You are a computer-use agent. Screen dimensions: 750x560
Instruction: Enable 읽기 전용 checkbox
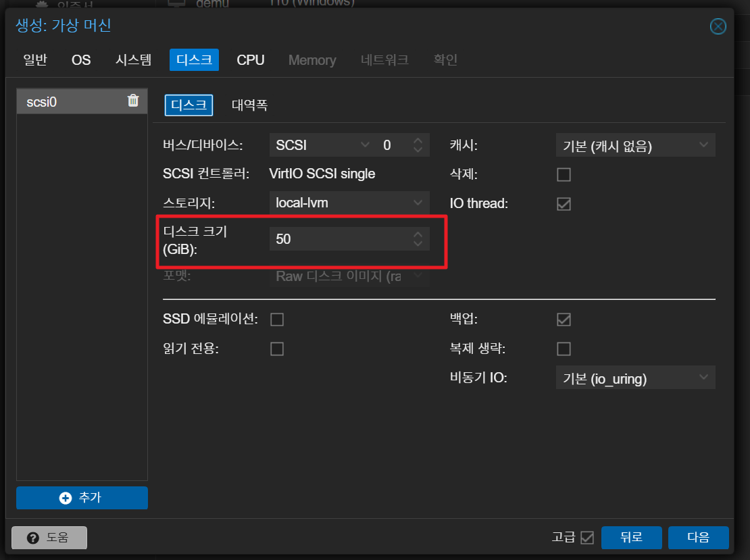[277, 349]
